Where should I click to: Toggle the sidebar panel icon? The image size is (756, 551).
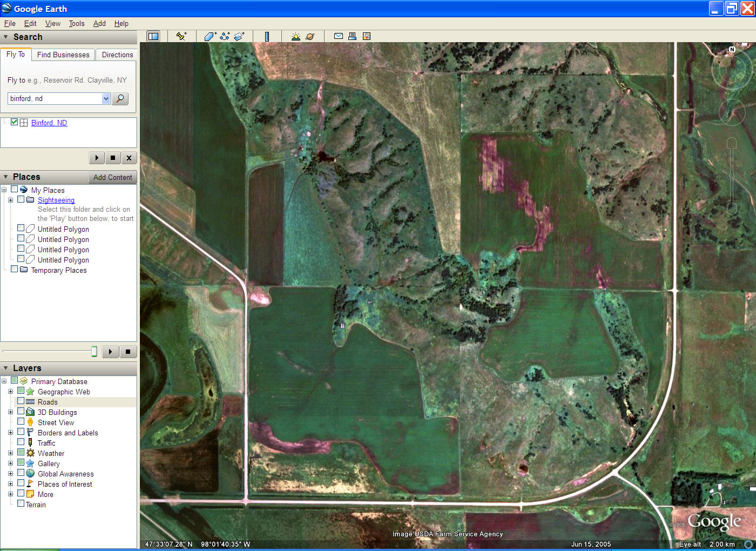tap(153, 36)
